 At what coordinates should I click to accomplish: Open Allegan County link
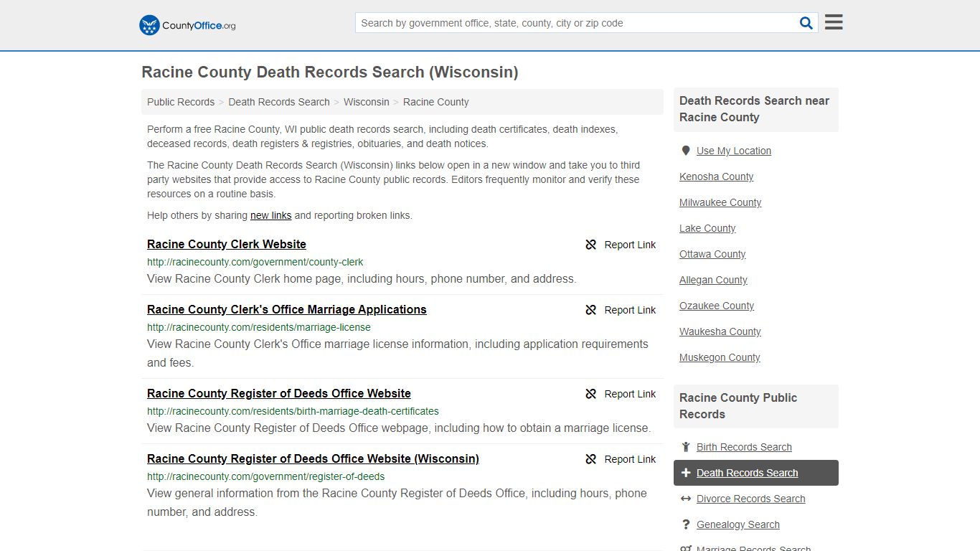click(713, 280)
